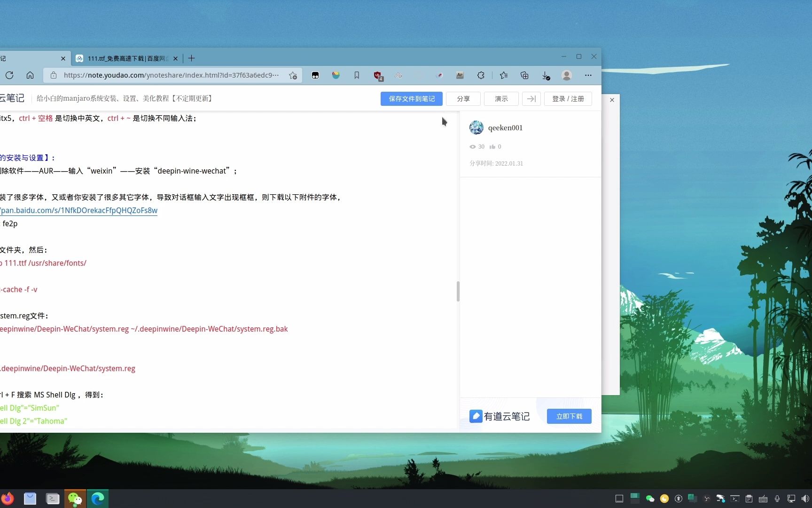The height and width of the screenshot is (508, 812).
Task: Click qeeken001's circular profile avatar
Action: click(476, 127)
